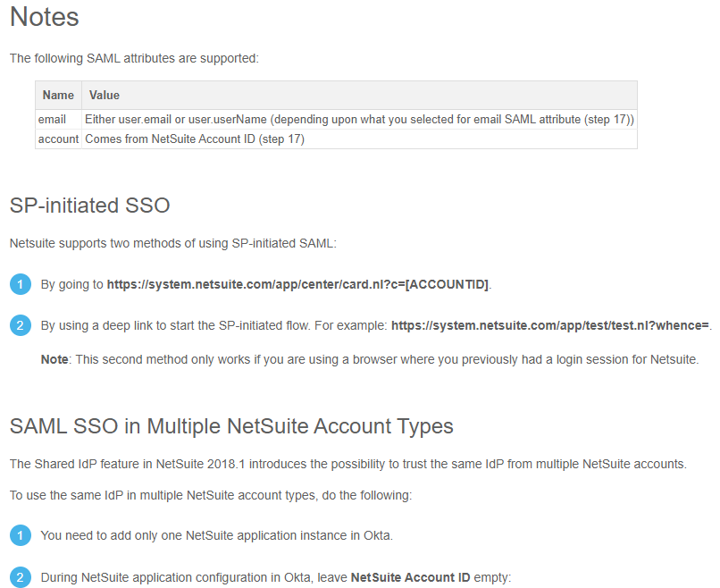Click the test.nl?whence= deep link URL
Image resolution: width=720 pixels, height=588 pixels.
pos(550,325)
